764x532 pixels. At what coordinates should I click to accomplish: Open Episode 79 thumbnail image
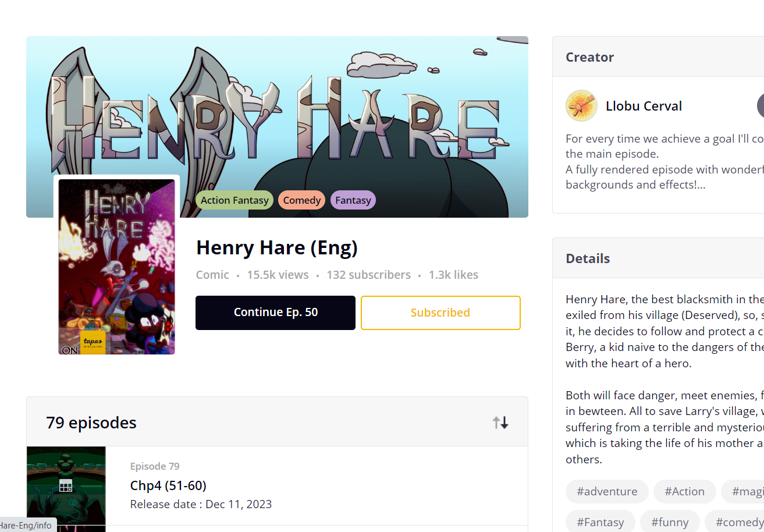pyautogui.click(x=66, y=489)
